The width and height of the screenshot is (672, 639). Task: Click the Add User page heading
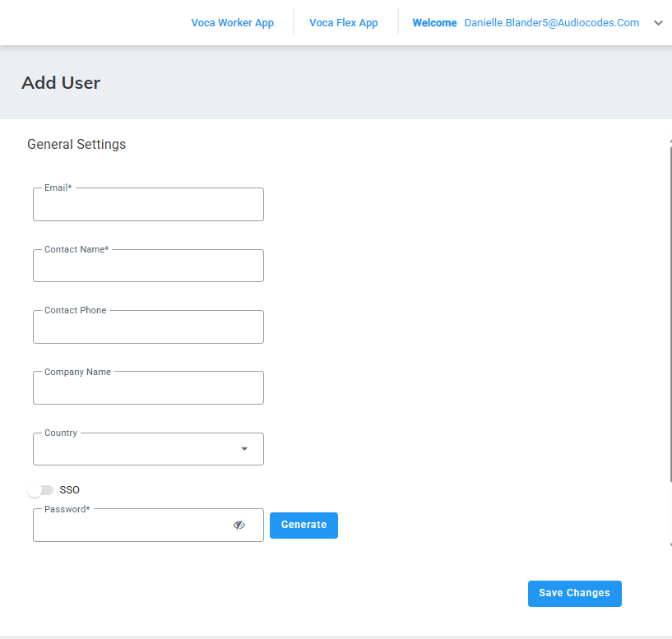point(61,83)
